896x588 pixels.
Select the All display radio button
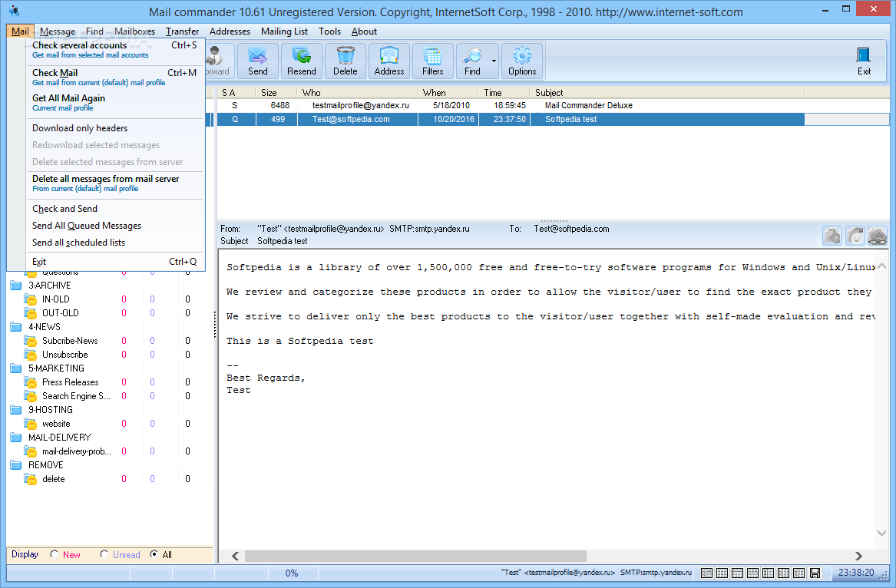click(x=154, y=553)
